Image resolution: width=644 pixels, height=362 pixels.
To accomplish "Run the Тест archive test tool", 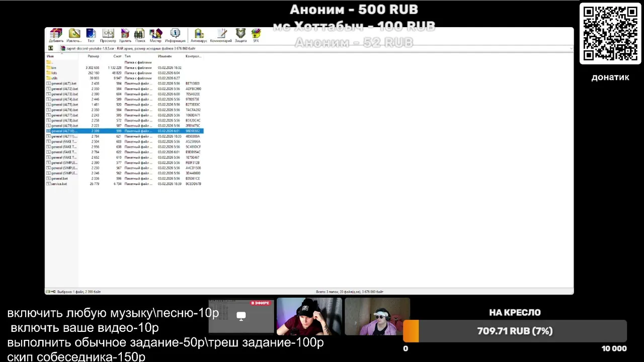I will click(91, 34).
